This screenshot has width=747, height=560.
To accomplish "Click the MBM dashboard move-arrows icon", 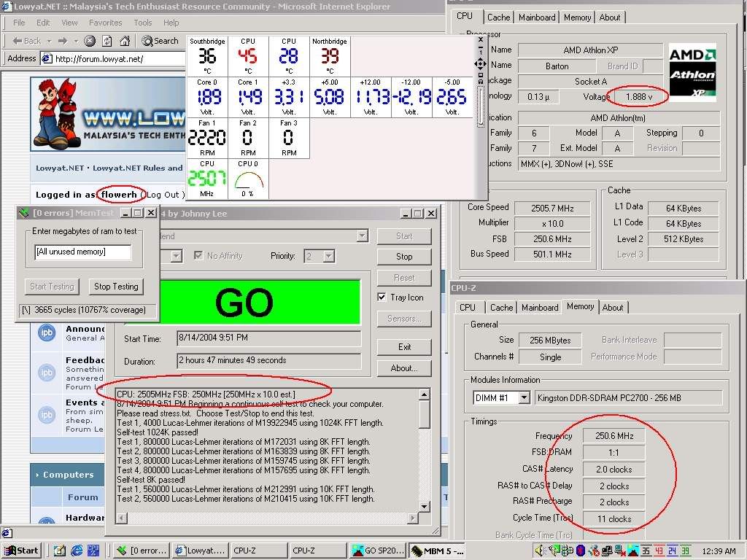I will (480, 64).
